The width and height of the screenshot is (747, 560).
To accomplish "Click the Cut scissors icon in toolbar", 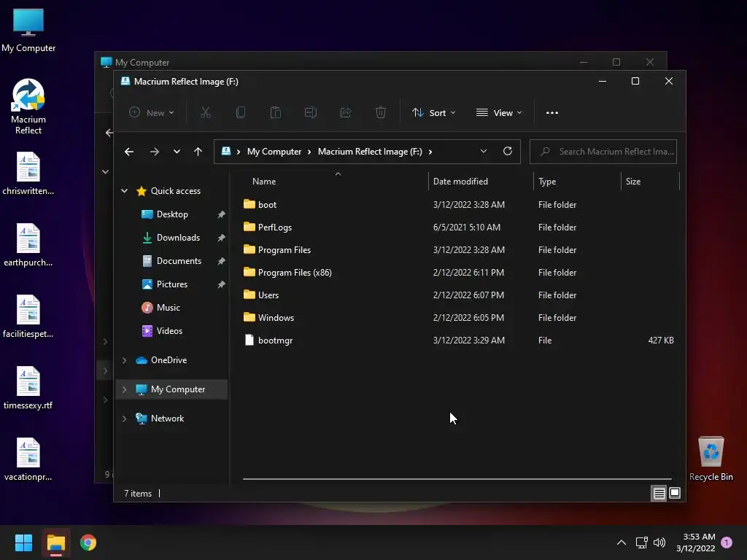I will click(x=205, y=113).
